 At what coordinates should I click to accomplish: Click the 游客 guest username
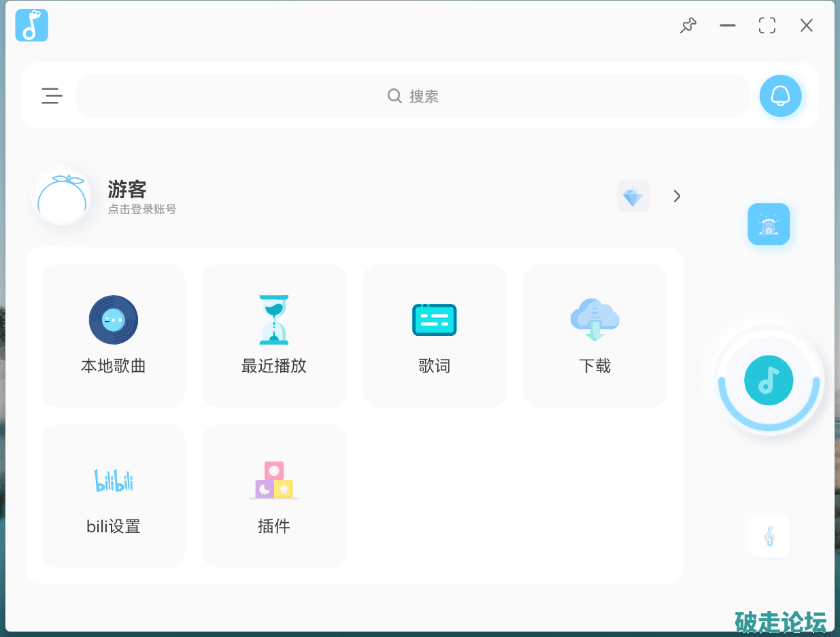[x=127, y=189]
